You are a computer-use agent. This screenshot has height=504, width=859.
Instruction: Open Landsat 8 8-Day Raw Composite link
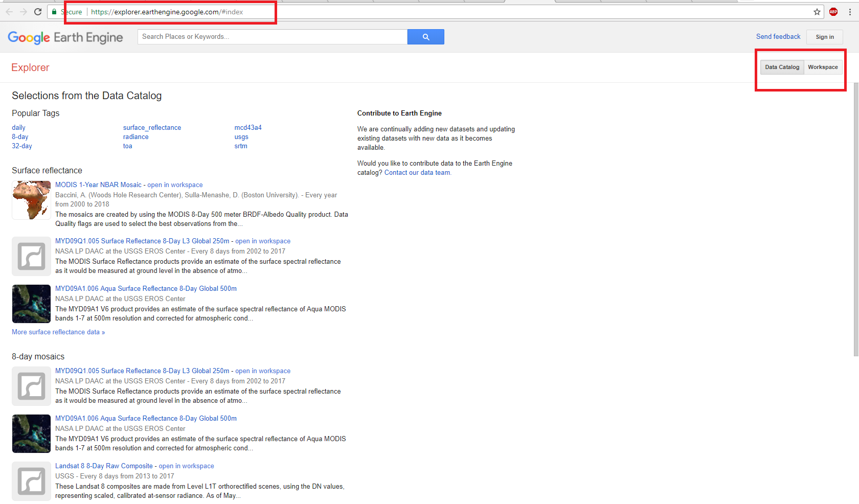104,466
